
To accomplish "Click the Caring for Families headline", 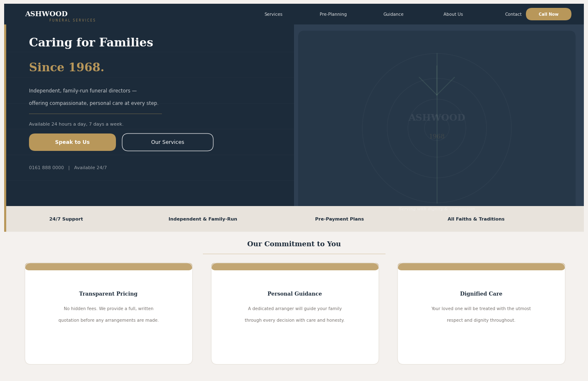I will [91, 43].
